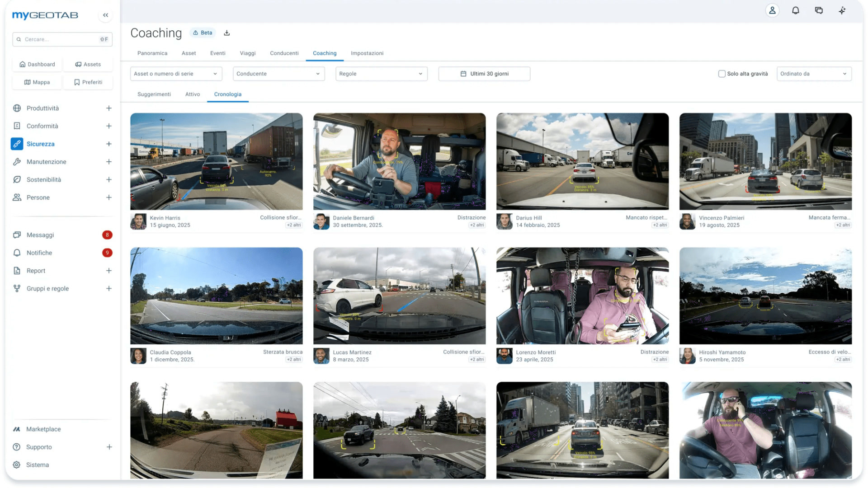Click the Ultimi 30 giorni date selector
The image size is (868, 488).
pyautogui.click(x=484, y=74)
